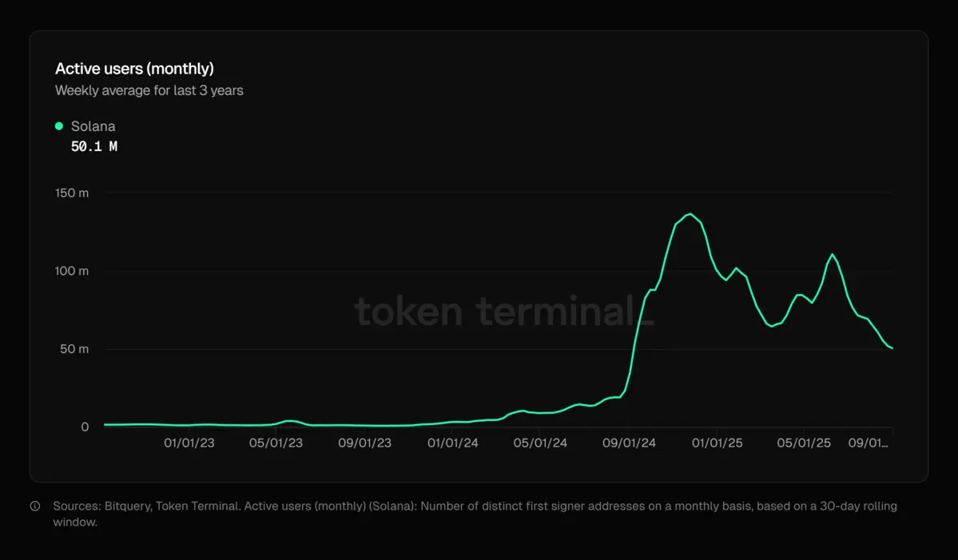Click the green Solana legend dot
The height and width of the screenshot is (560, 958).
(59, 126)
